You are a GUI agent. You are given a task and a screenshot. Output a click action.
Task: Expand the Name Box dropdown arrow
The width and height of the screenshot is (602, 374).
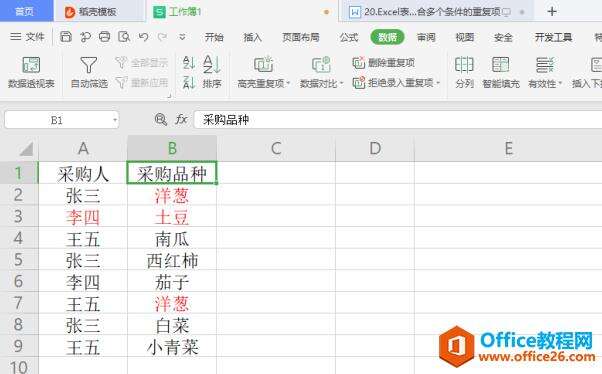(x=114, y=121)
